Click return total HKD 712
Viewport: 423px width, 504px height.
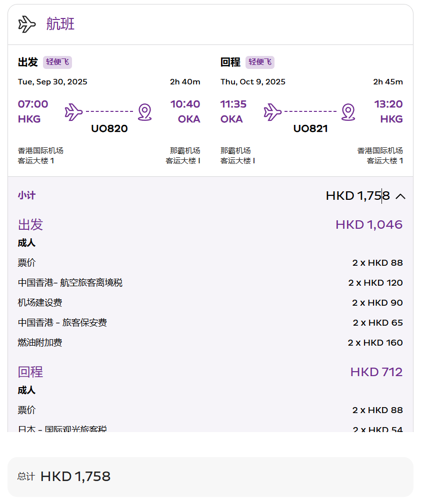coord(376,372)
